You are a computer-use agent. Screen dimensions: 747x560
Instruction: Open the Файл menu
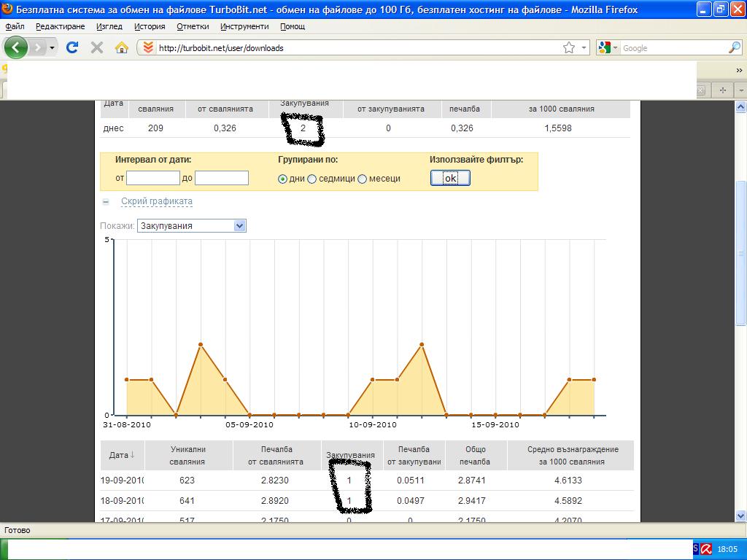tap(15, 26)
